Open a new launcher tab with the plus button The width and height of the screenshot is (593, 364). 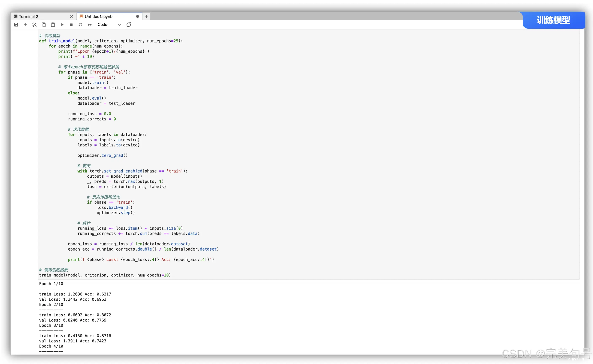click(146, 16)
